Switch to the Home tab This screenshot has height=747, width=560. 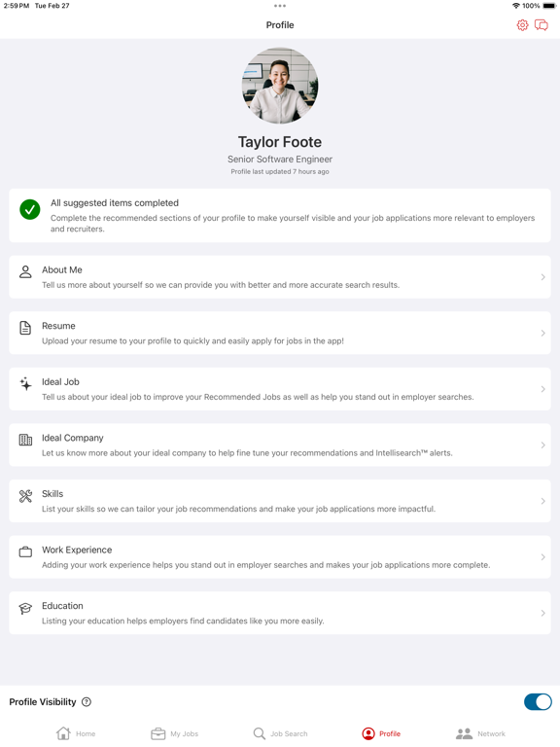(x=76, y=733)
